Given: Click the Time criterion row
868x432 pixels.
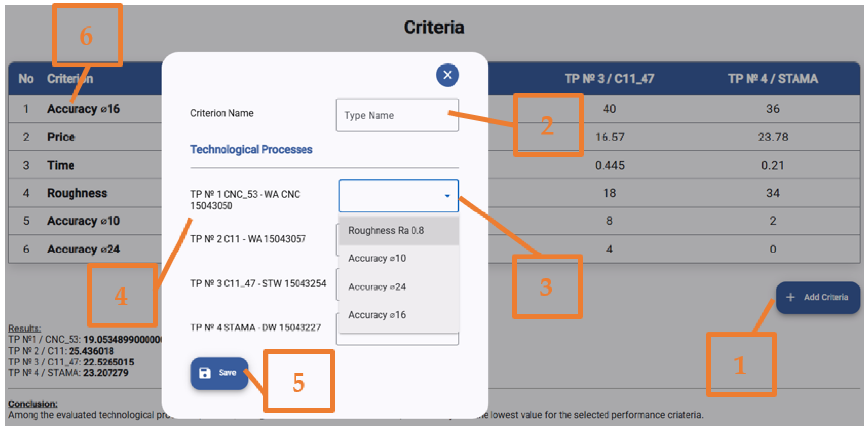Looking at the screenshot, I should pos(61,165).
